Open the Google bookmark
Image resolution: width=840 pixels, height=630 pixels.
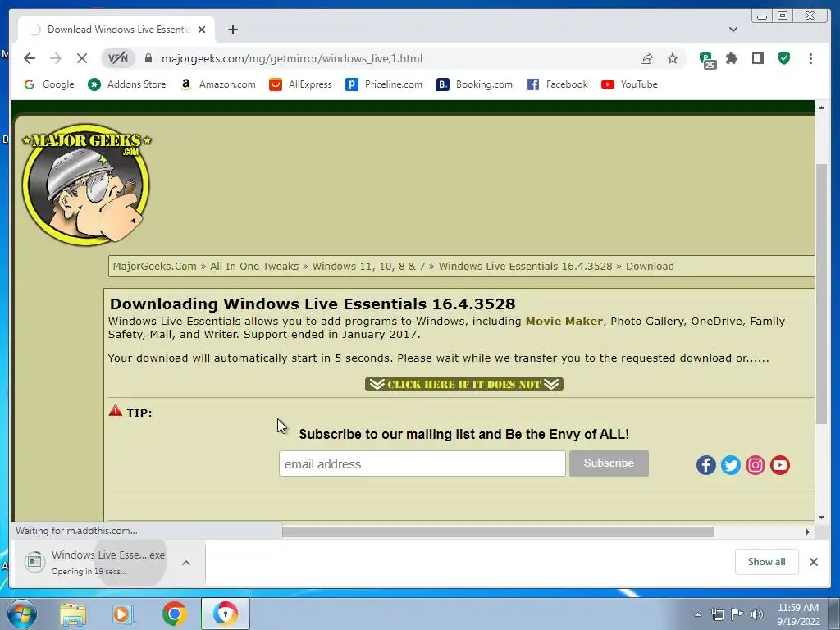click(49, 84)
